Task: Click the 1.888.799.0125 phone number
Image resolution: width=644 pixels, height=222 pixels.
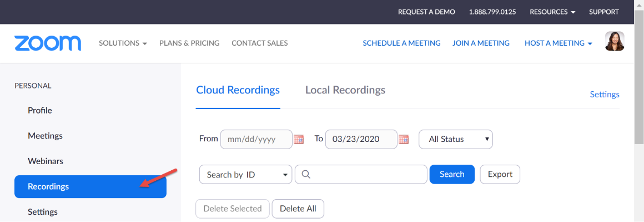Action: coord(492,12)
